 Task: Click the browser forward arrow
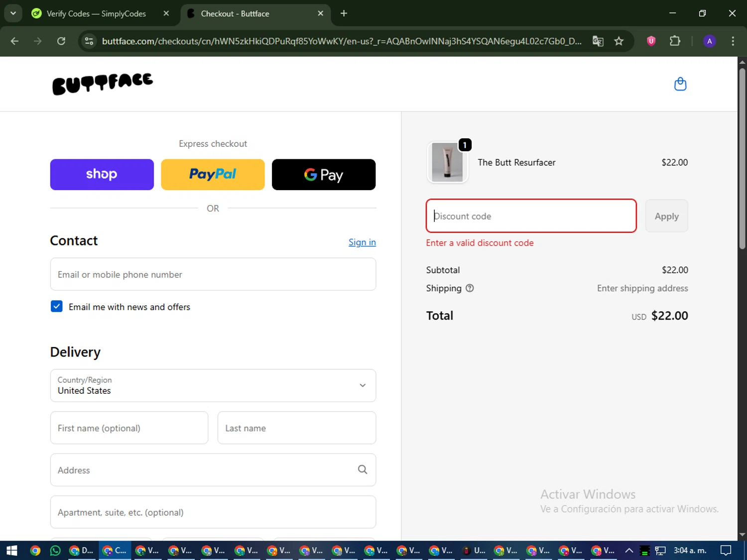[38, 41]
